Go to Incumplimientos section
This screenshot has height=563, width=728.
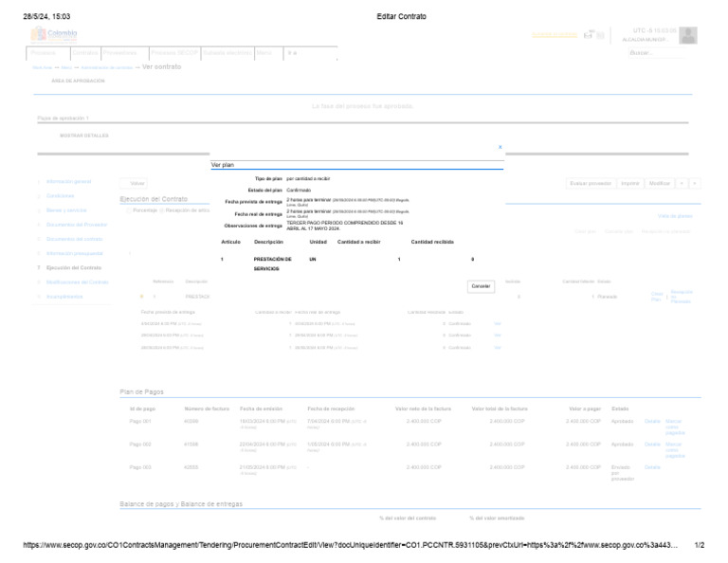tap(64, 297)
